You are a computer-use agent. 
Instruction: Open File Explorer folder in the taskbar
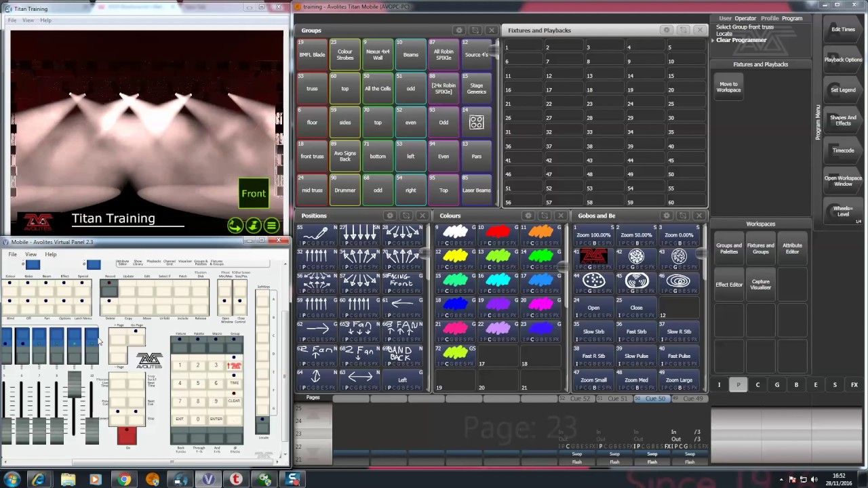click(x=68, y=479)
